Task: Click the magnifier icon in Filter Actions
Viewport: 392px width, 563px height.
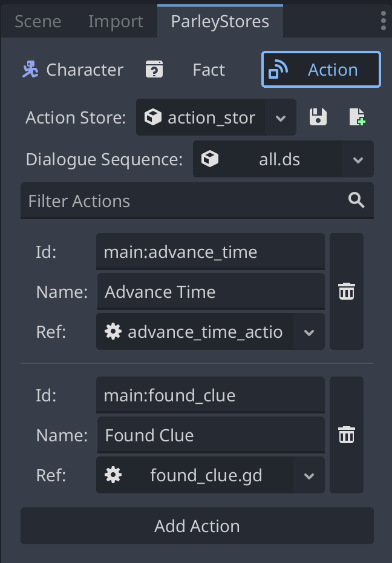Action: [x=356, y=200]
